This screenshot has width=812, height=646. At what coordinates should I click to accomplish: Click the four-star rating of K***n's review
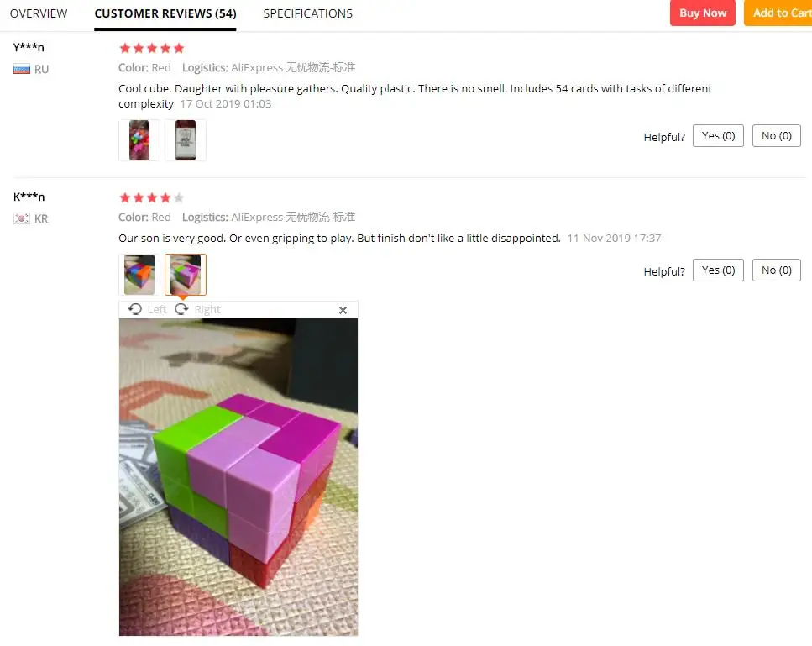pos(152,197)
